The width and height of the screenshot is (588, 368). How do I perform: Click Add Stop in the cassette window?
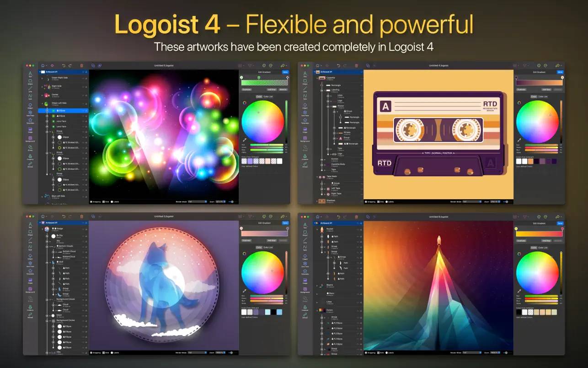coord(546,90)
